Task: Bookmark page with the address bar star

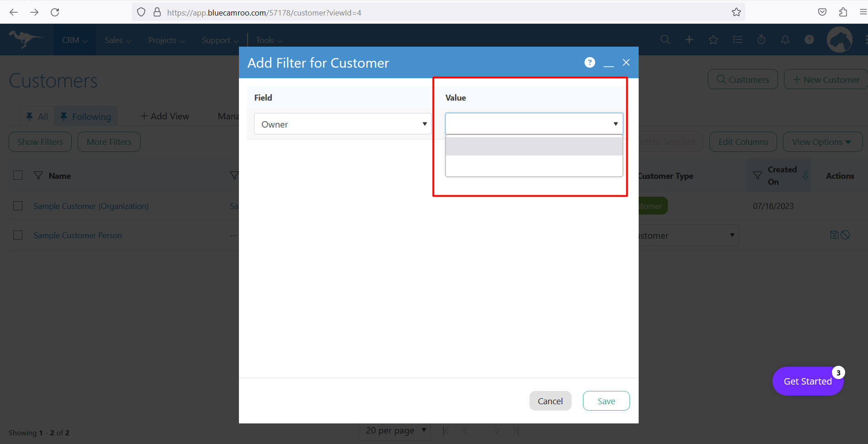Action: (x=736, y=12)
